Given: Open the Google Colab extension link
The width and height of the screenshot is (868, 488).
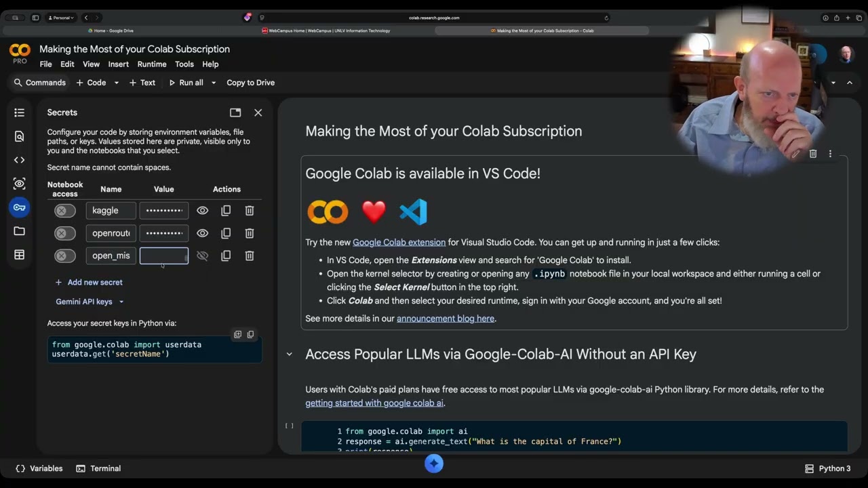Looking at the screenshot, I should (399, 242).
